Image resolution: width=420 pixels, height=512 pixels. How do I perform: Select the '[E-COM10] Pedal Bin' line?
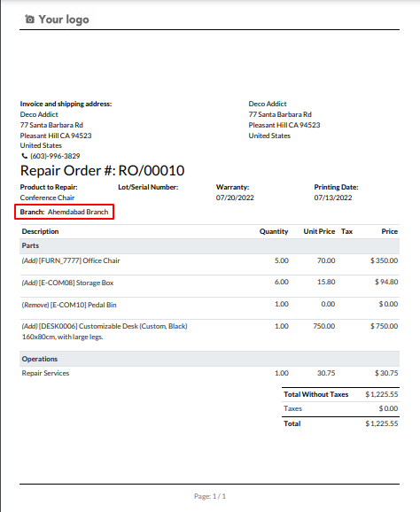coord(209,308)
